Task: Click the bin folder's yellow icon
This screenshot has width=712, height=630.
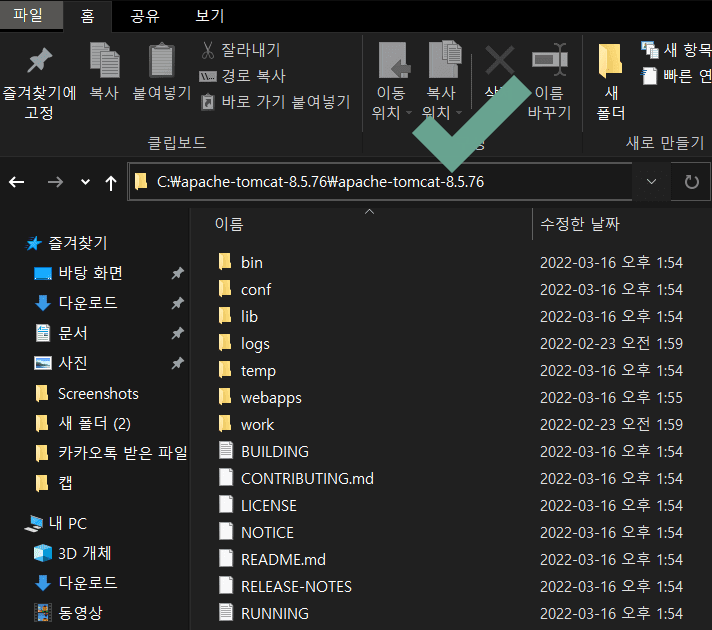Action: click(225, 262)
